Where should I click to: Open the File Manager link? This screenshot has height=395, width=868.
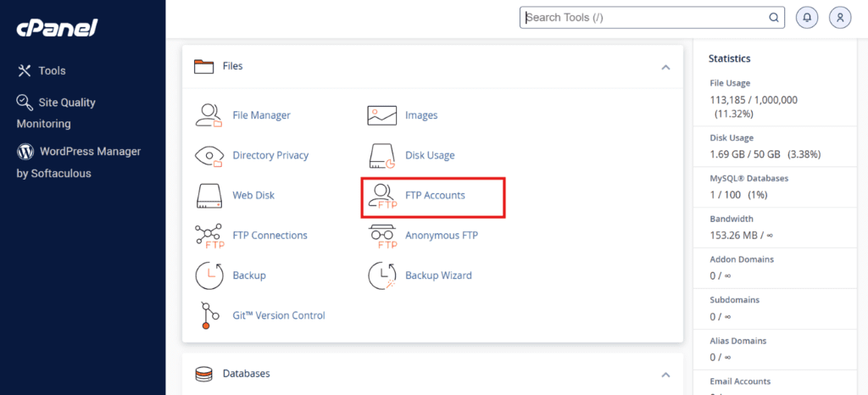point(261,115)
